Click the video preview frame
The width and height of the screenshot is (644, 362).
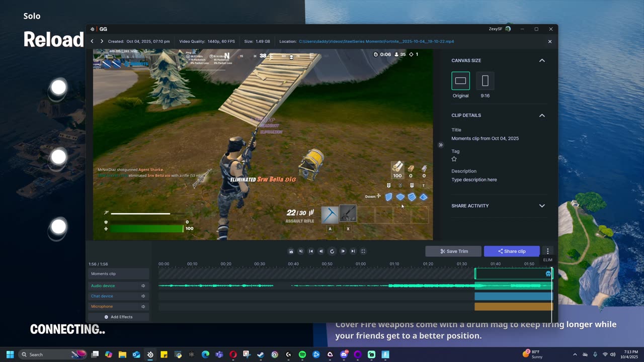pos(263,144)
